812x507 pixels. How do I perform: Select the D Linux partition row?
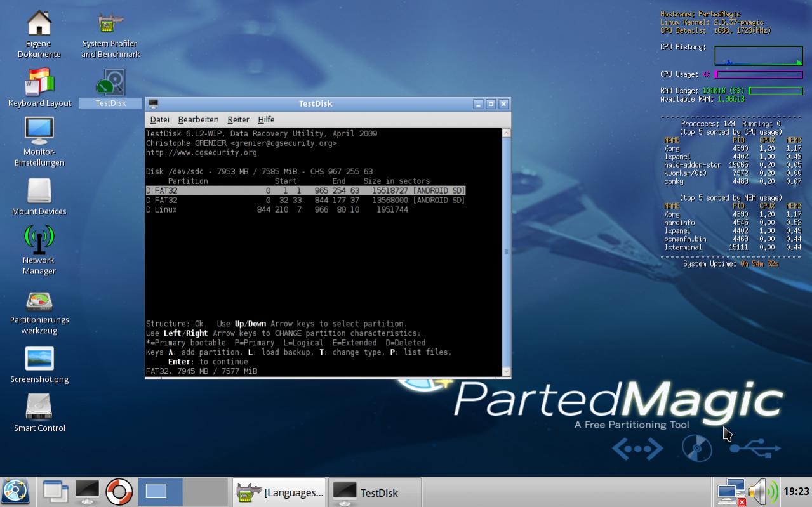pyautogui.click(x=277, y=209)
